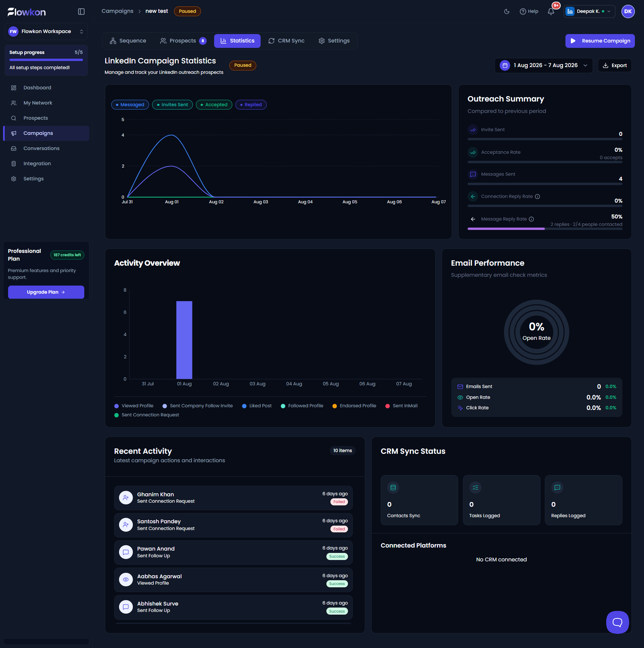Screen dimensions: 644x648
Task: Click the DK profile avatar
Action: (x=628, y=11)
